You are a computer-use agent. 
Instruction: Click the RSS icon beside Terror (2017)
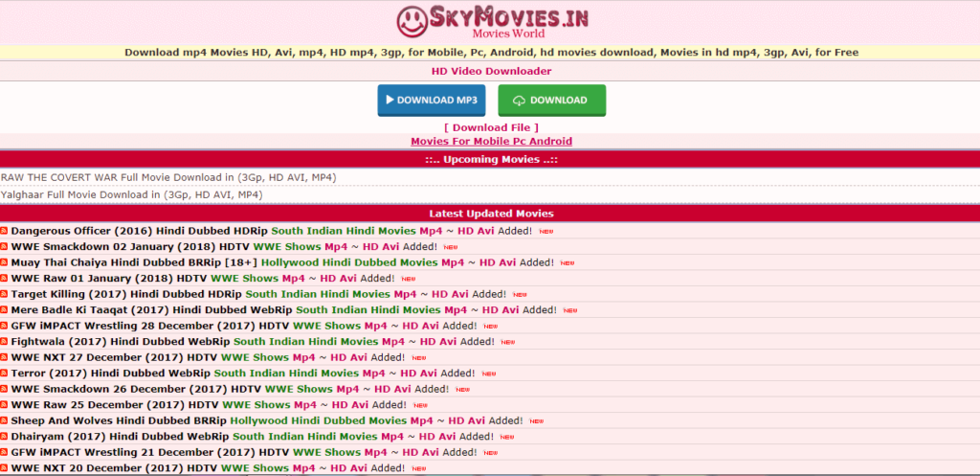tap(4, 373)
